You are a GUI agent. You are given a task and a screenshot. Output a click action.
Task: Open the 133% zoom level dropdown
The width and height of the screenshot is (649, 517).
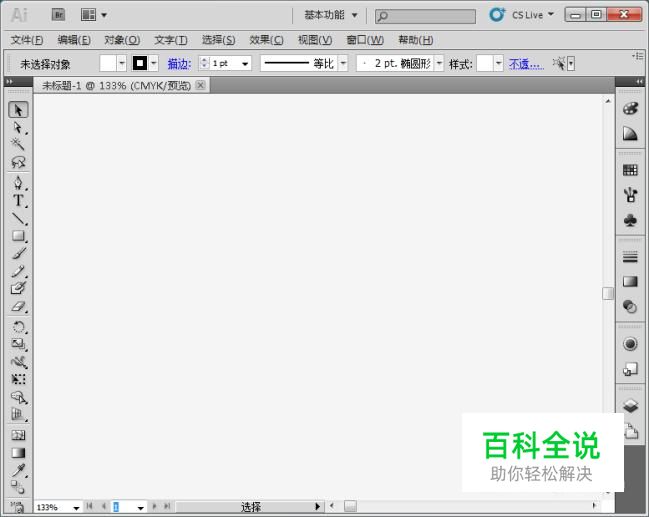tap(76, 508)
